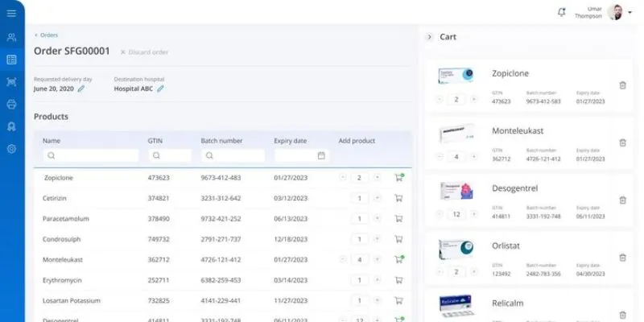The image size is (644, 322).
Task: Add Losartan Potassium to cart
Action: tap(398, 300)
